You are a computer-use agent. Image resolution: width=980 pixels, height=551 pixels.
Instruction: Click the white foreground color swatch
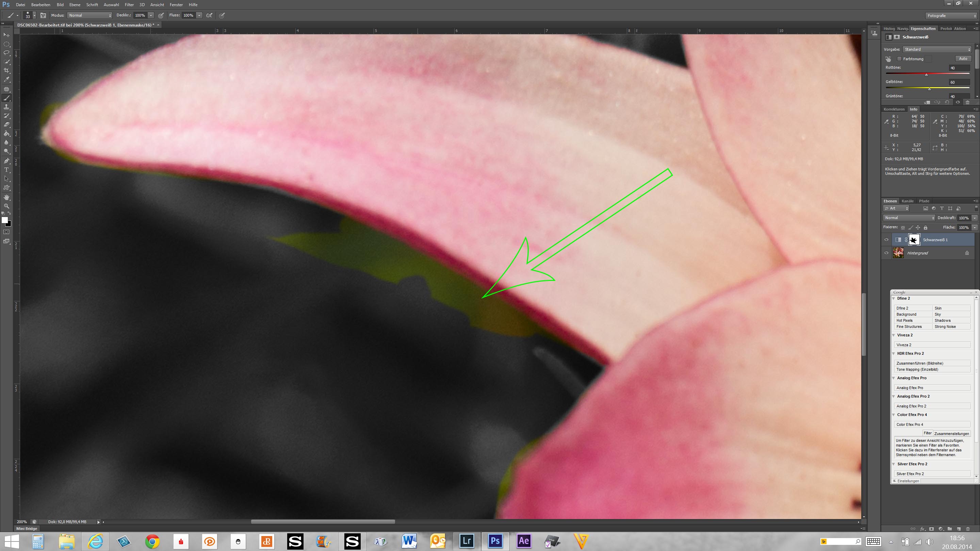click(4, 220)
